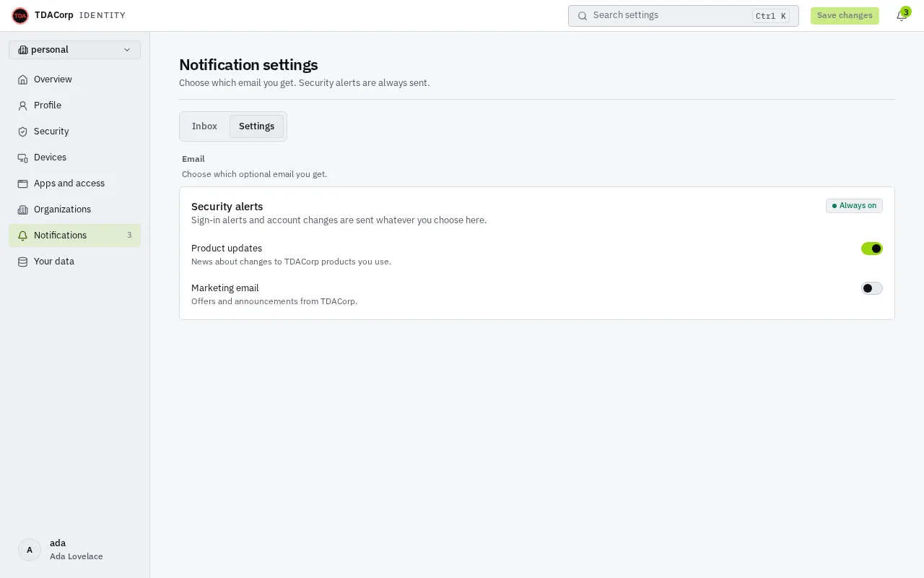Click the Organizations building icon
The height and width of the screenshot is (578, 924).
[x=23, y=210]
